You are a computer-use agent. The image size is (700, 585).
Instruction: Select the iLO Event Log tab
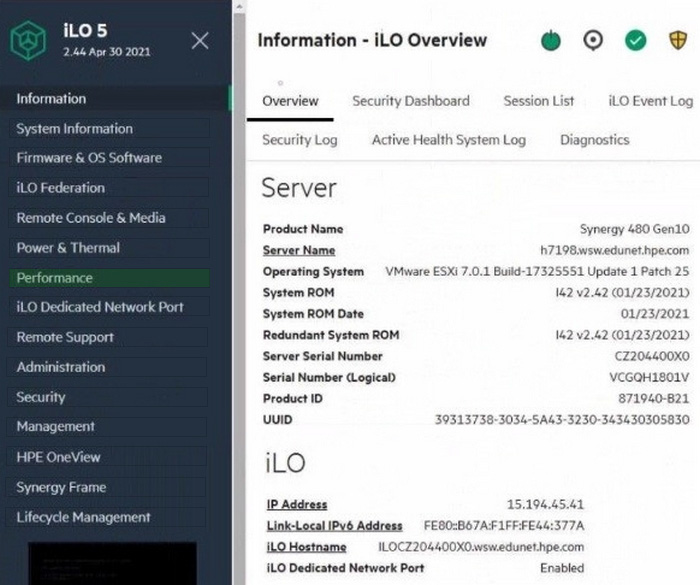coord(650,101)
